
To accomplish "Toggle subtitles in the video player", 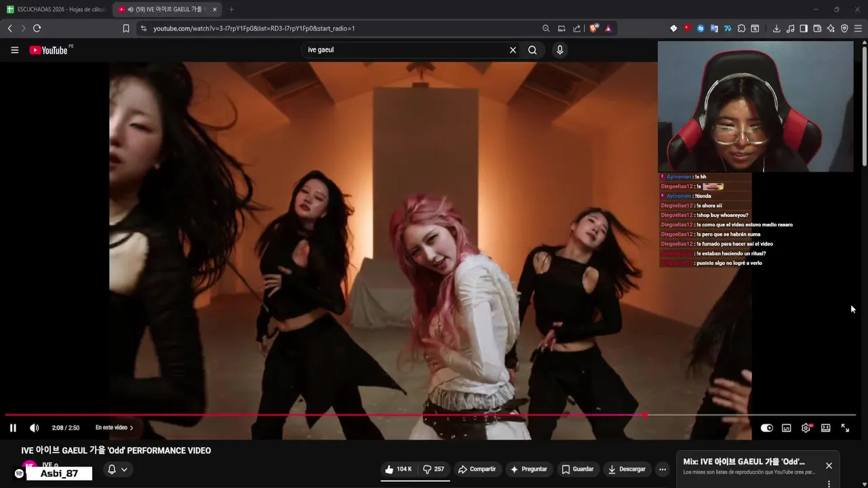I will coord(787,428).
